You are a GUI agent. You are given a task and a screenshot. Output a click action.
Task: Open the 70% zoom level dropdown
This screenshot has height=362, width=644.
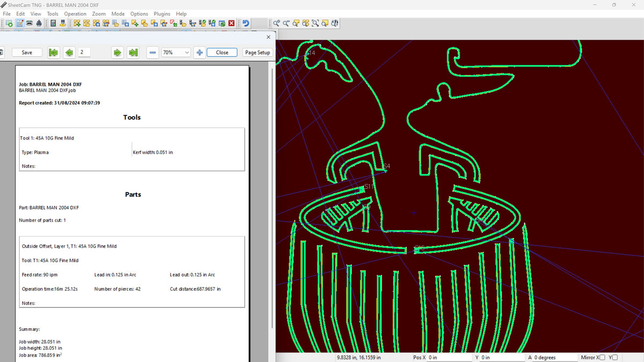pos(176,52)
